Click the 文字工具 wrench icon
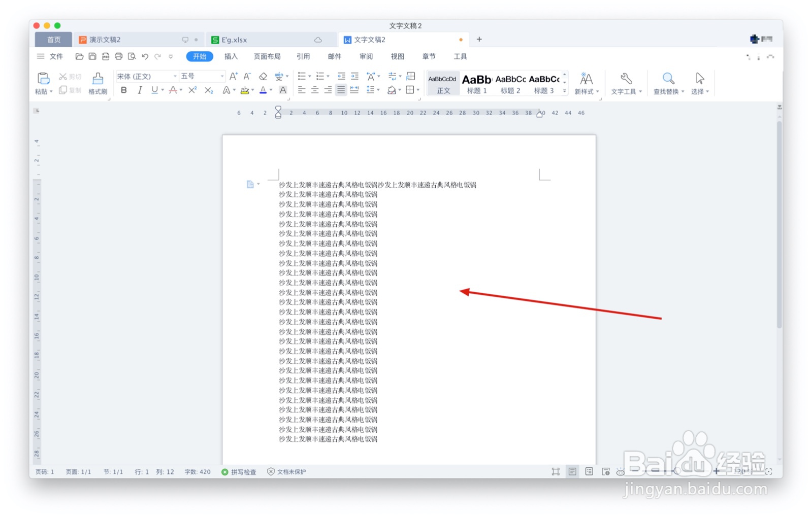Image resolution: width=812 pixels, height=517 pixels. (626, 79)
